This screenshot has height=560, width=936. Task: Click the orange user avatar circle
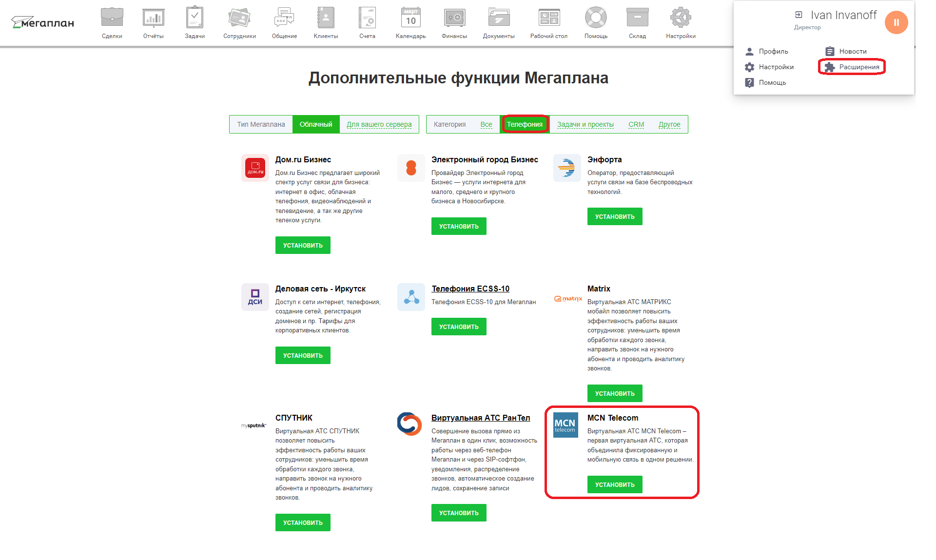(x=896, y=22)
